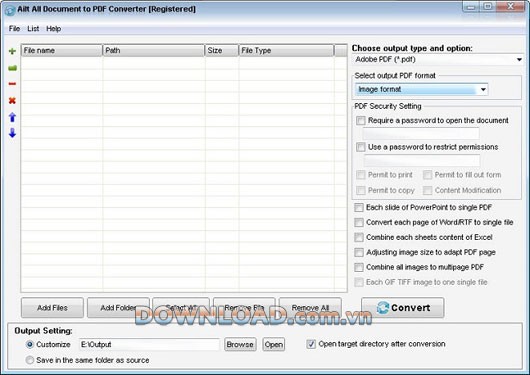Click the Add Files button
Image resolution: width=530 pixels, height=375 pixels.
pyautogui.click(x=52, y=308)
